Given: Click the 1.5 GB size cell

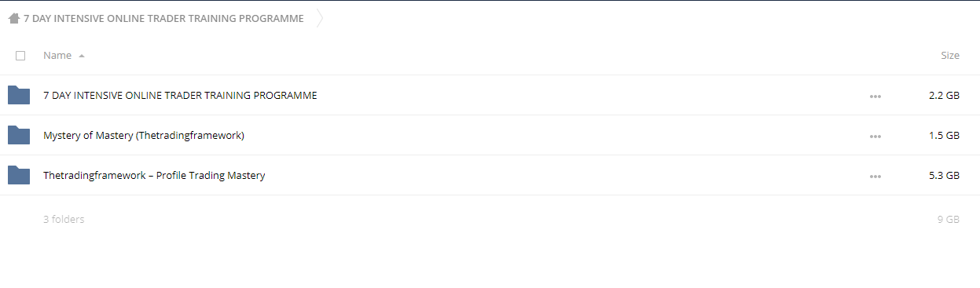Looking at the screenshot, I should 944,136.
